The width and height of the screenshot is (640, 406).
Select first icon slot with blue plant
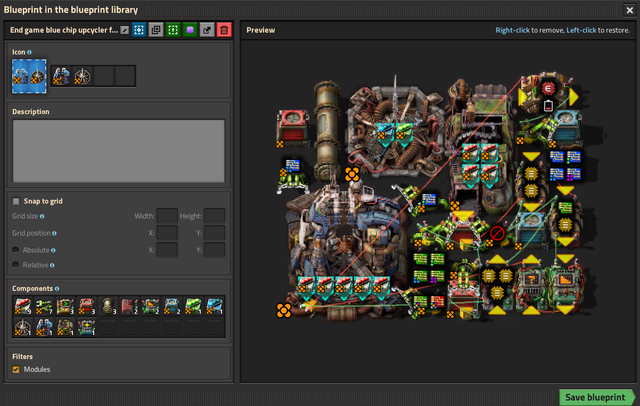coord(61,76)
